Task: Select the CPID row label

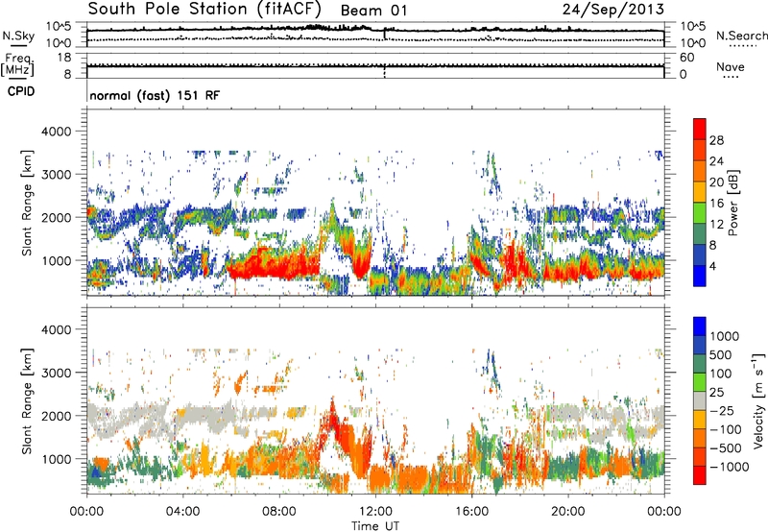Action: tap(21, 91)
